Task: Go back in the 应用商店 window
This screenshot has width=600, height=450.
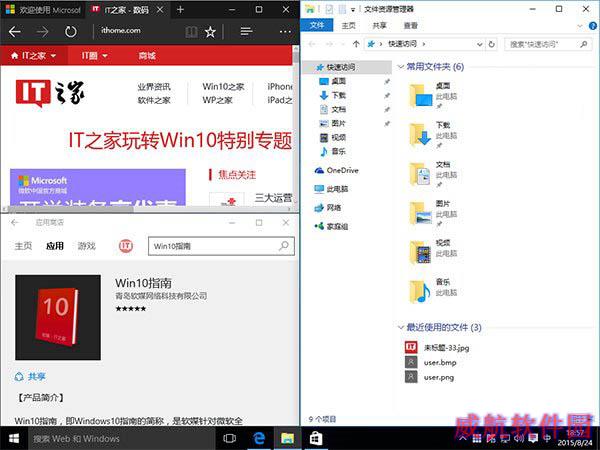Action: pos(15,222)
